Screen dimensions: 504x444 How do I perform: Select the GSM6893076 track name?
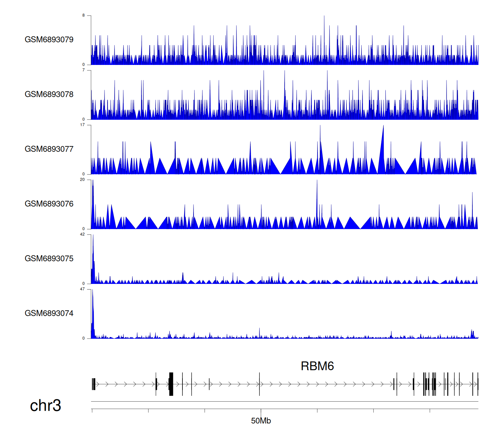coord(49,204)
